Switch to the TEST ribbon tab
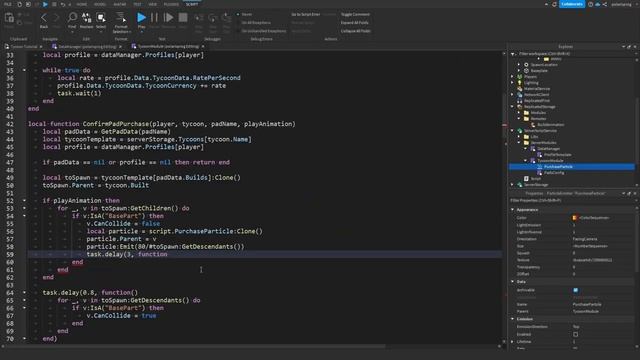 point(138,4)
